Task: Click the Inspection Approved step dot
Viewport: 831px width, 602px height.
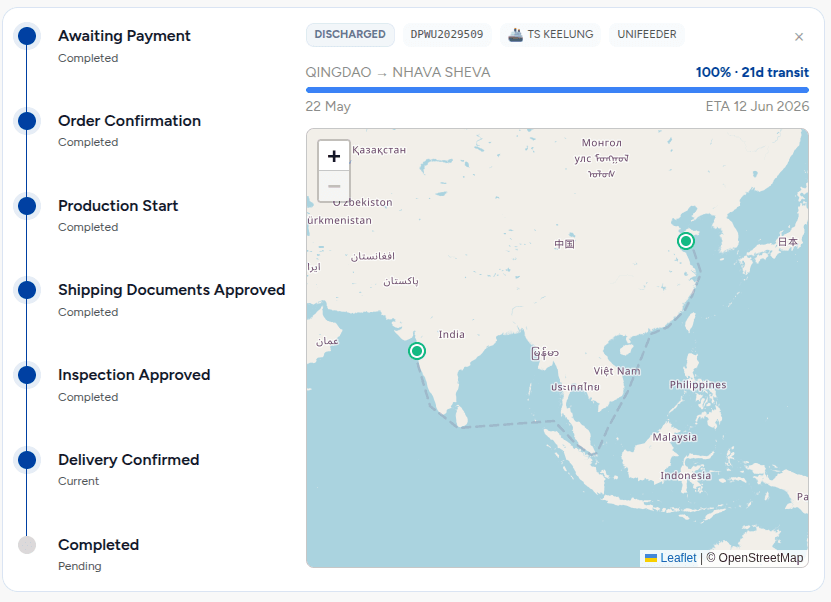Action: (27, 375)
